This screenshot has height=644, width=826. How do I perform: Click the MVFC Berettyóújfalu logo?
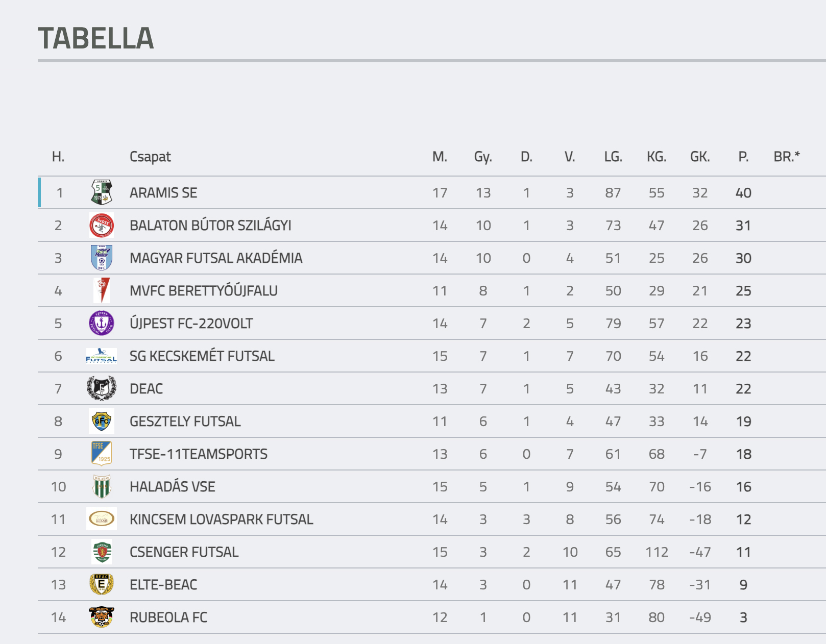point(101,290)
